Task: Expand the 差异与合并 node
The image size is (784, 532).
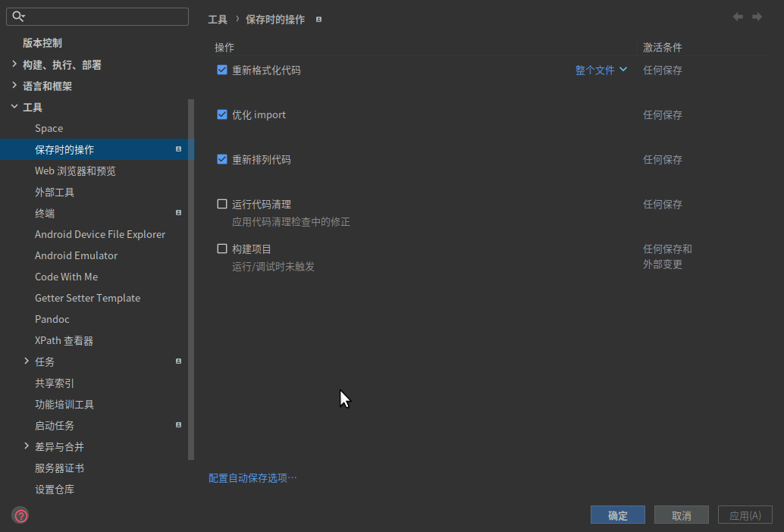Action: [27, 446]
